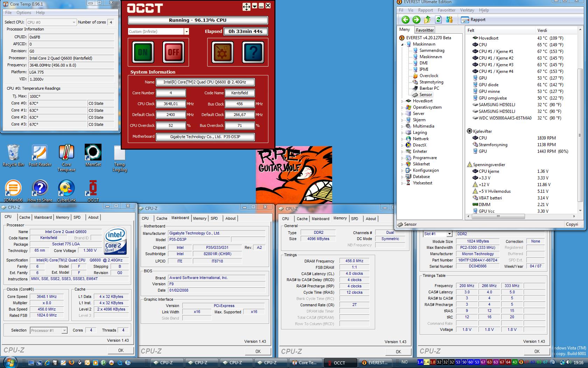Click the Help menu in Core Temp

[40, 13]
